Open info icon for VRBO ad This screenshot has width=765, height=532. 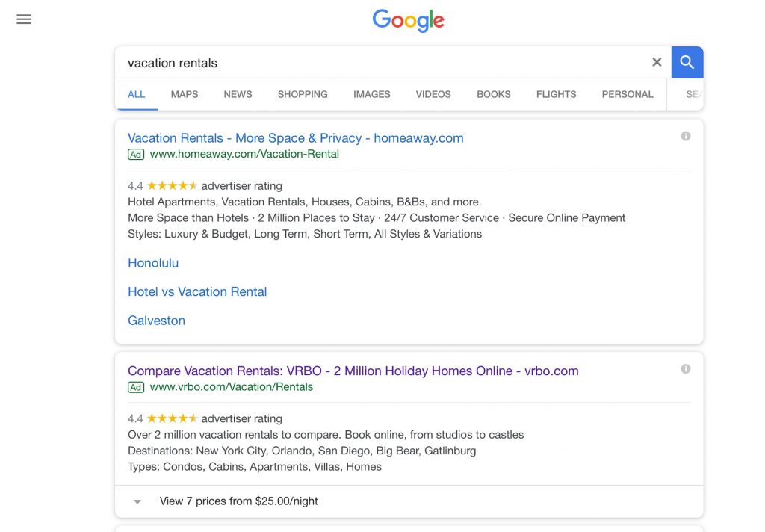(686, 369)
